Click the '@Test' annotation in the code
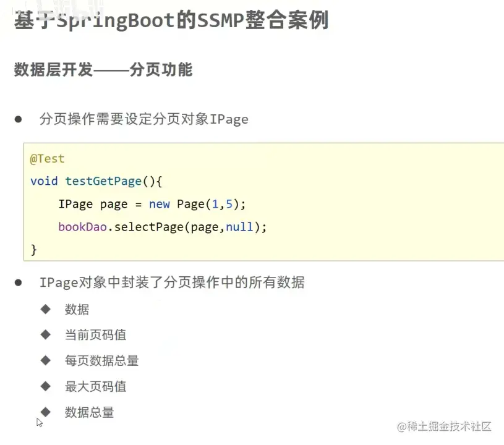The width and height of the screenshot is (504, 445). pos(47,159)
